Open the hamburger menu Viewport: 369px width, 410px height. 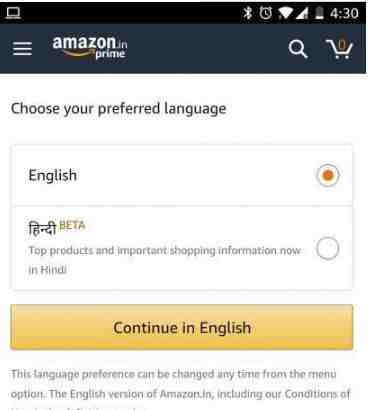click(x=22, y=49)
